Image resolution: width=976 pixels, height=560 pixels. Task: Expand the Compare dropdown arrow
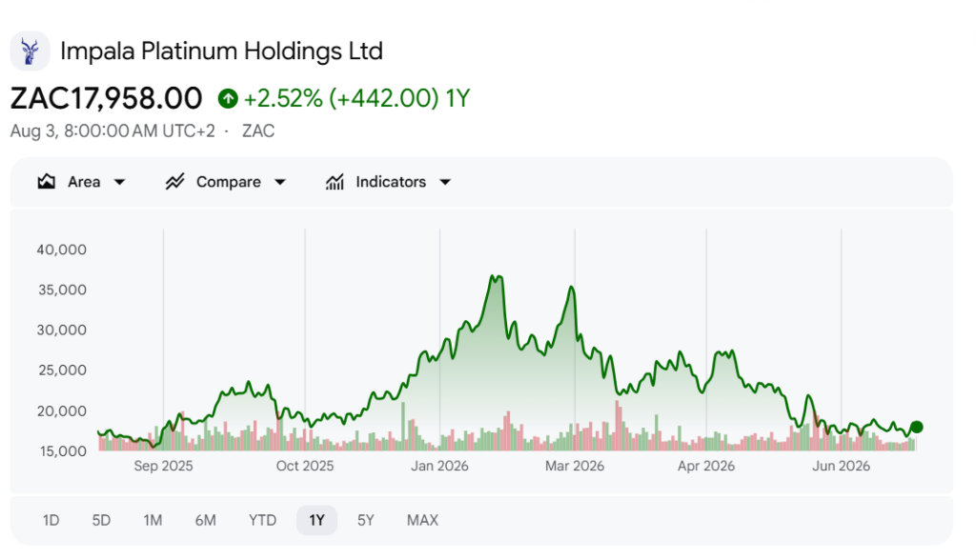(280, 182)
